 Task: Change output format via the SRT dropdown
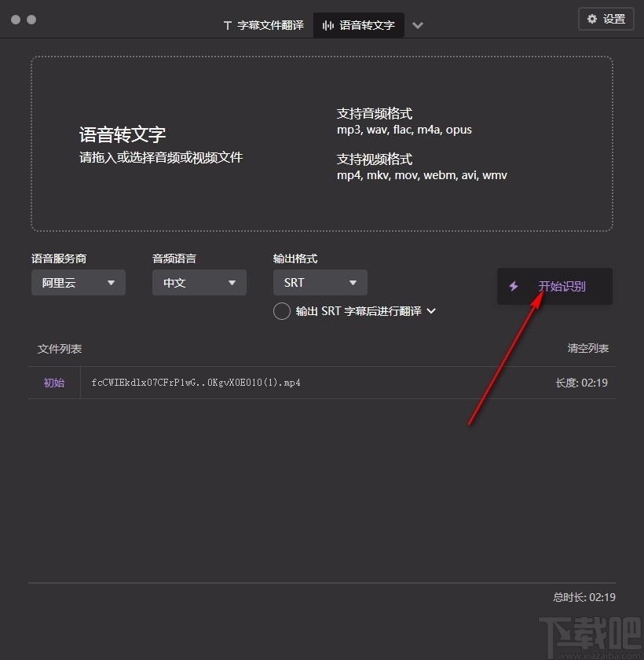pyautogui.click(x=320, y=282)
